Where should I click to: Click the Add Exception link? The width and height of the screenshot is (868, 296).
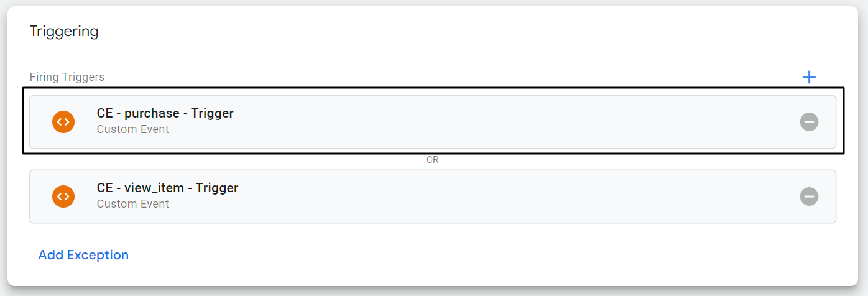point(83,255)
